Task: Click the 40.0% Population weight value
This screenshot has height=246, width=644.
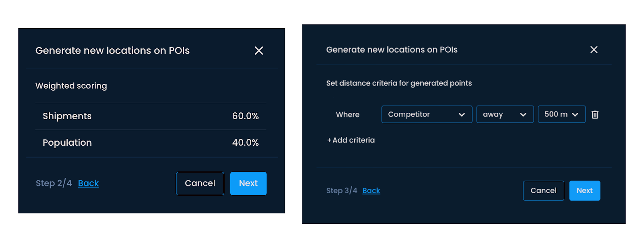Action: pyautogui.click(x=246, y=143)
